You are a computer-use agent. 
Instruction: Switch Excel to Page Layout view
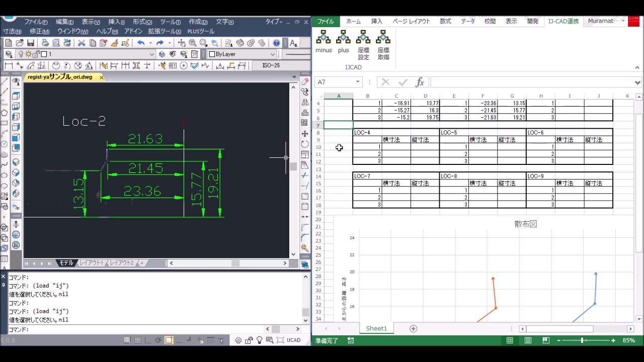[528, 340]
